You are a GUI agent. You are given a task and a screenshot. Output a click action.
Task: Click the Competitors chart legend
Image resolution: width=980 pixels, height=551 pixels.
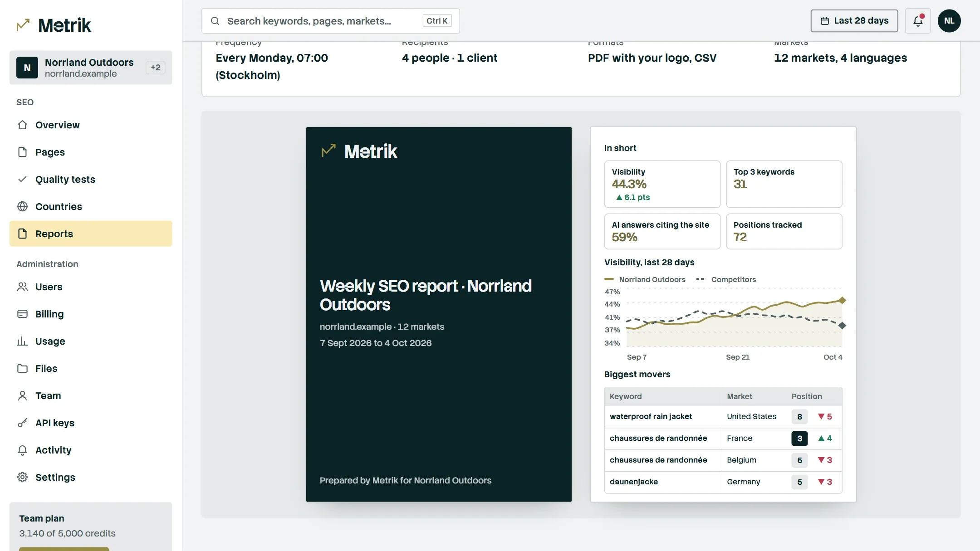[726, 279]
